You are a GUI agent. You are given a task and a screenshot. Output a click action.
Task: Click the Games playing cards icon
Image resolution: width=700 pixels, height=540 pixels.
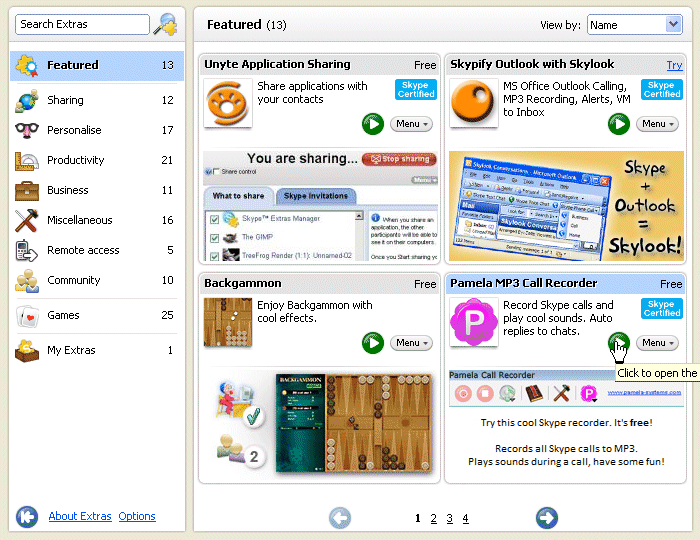coord(27,316)
